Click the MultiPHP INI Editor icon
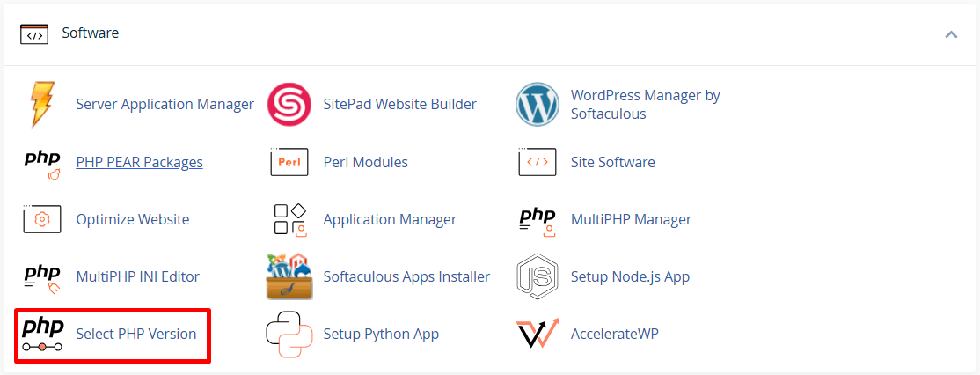 [x=42, y=278]
